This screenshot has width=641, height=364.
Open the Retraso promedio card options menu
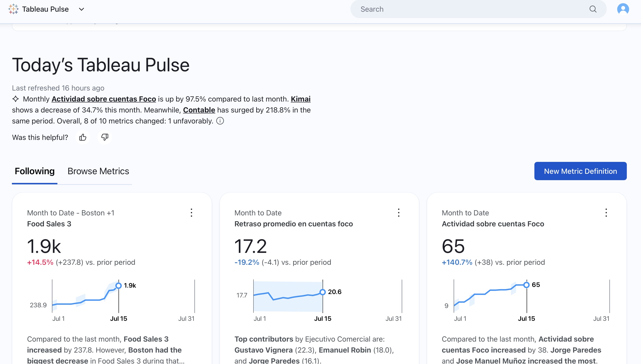coord(399,213)
